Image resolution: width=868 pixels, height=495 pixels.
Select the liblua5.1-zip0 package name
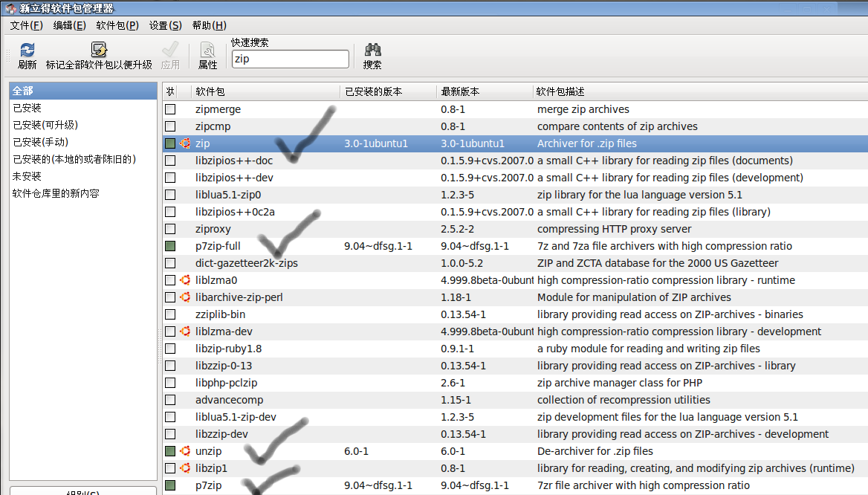[x=228, y=195]
